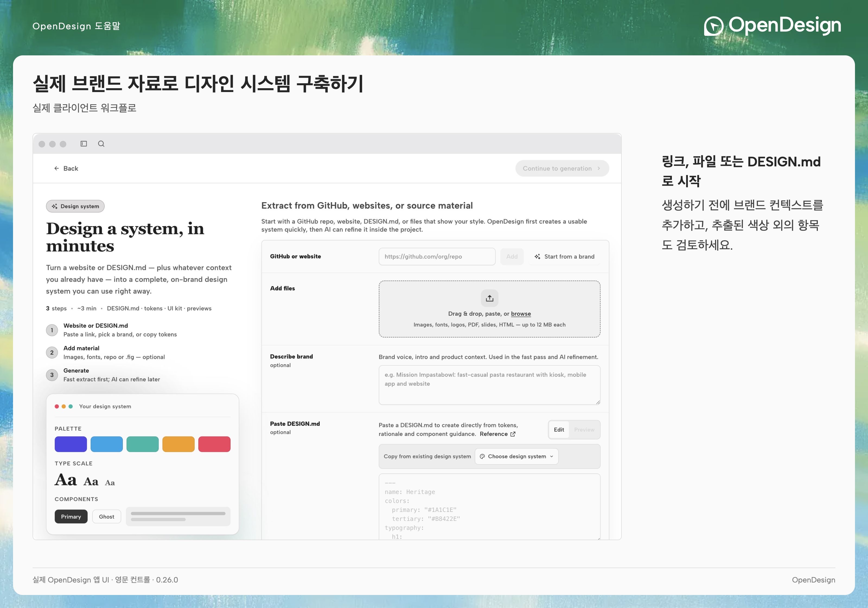This screenshot has height=608, width=868.
Task: Click placeholder bar in components preview
Action: [x=178, y=517]
